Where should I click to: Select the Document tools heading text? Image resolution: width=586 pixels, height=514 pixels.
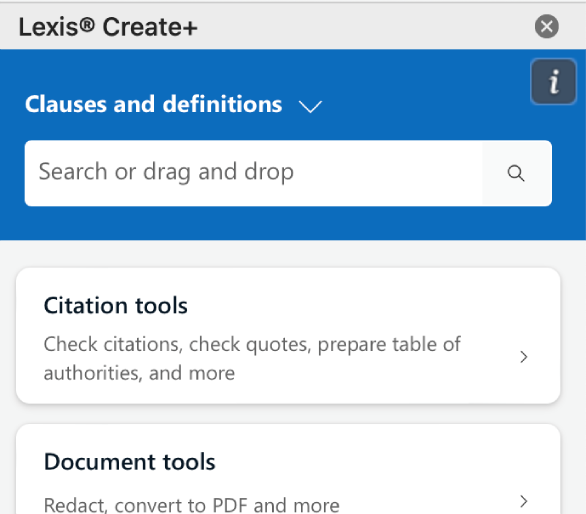coord(130,462)
